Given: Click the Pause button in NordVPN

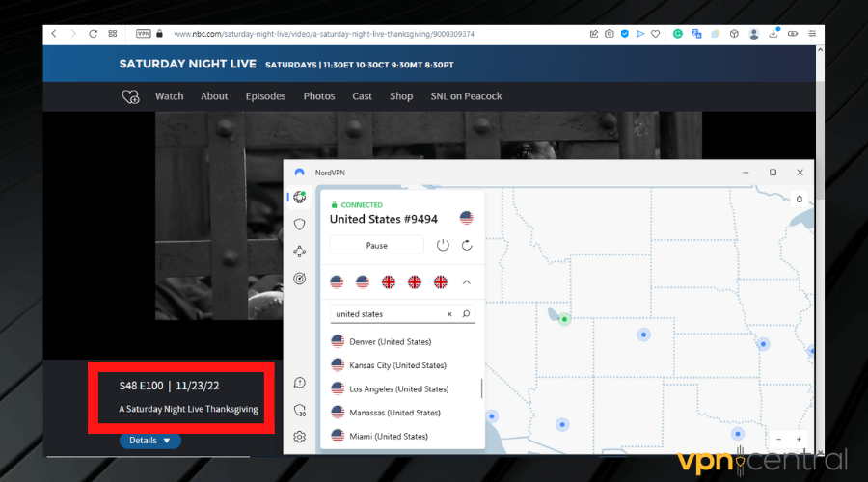Looking at the screenshot, I should click(x=376, y=245).
